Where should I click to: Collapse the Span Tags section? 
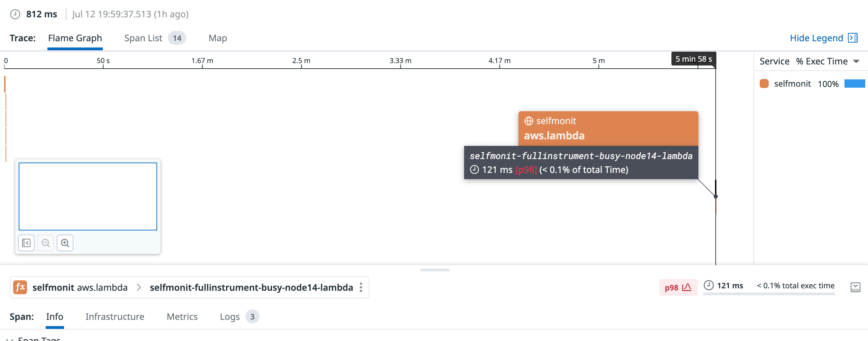tap(10, 339)
